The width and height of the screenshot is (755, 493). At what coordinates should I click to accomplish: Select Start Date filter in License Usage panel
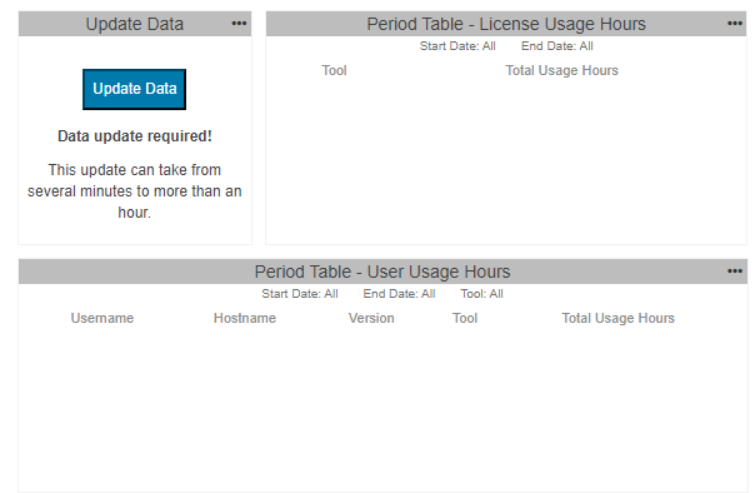pyautogui.click(x=457, y=46)
